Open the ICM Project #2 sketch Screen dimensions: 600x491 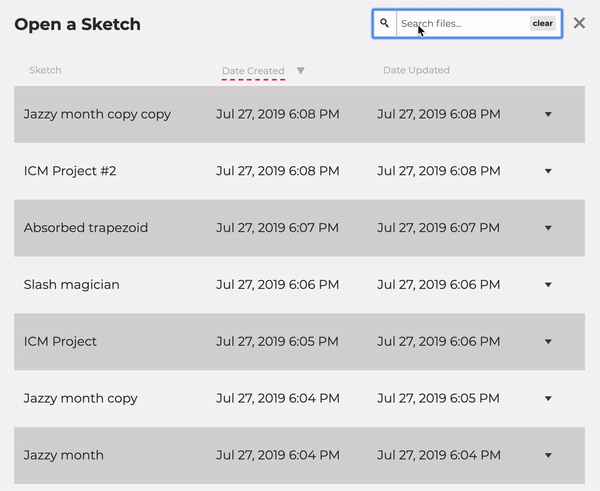pos(70,171)
